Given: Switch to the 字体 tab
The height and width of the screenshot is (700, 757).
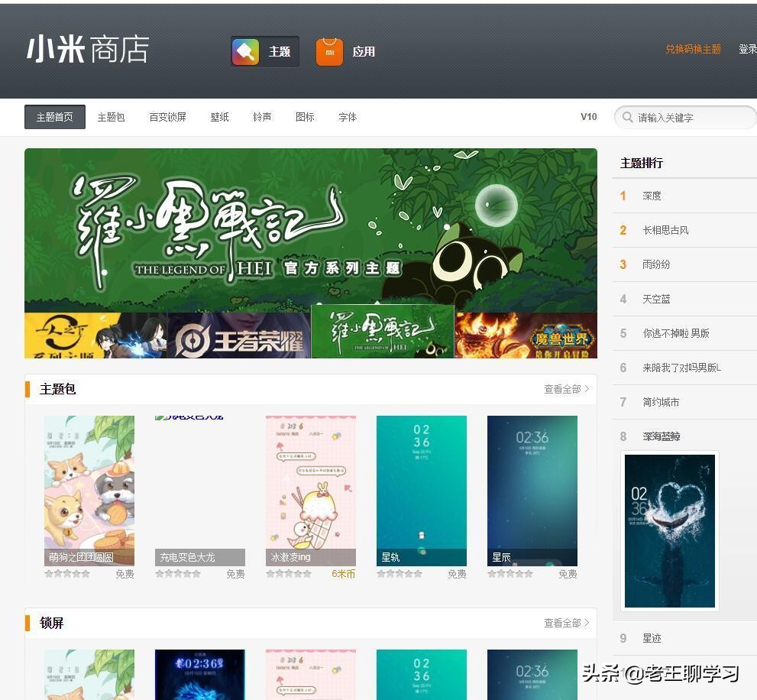Looking at the screenshot, I should 348,117.
